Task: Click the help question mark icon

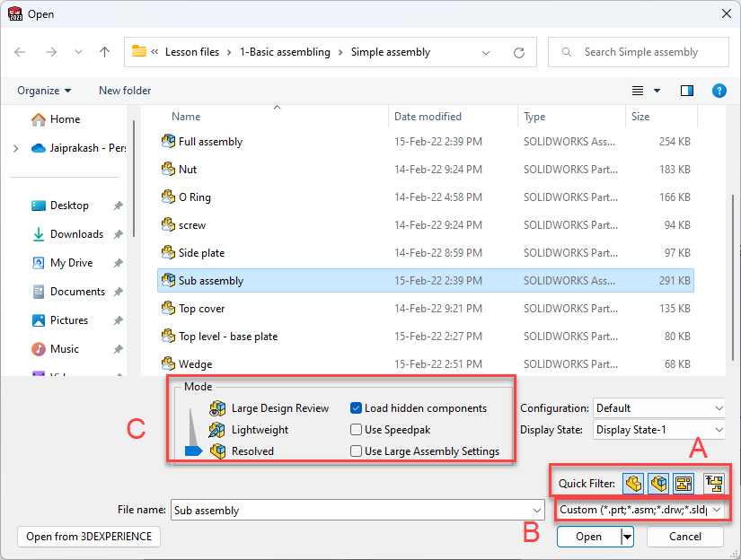Action: (x=719, y=91)
